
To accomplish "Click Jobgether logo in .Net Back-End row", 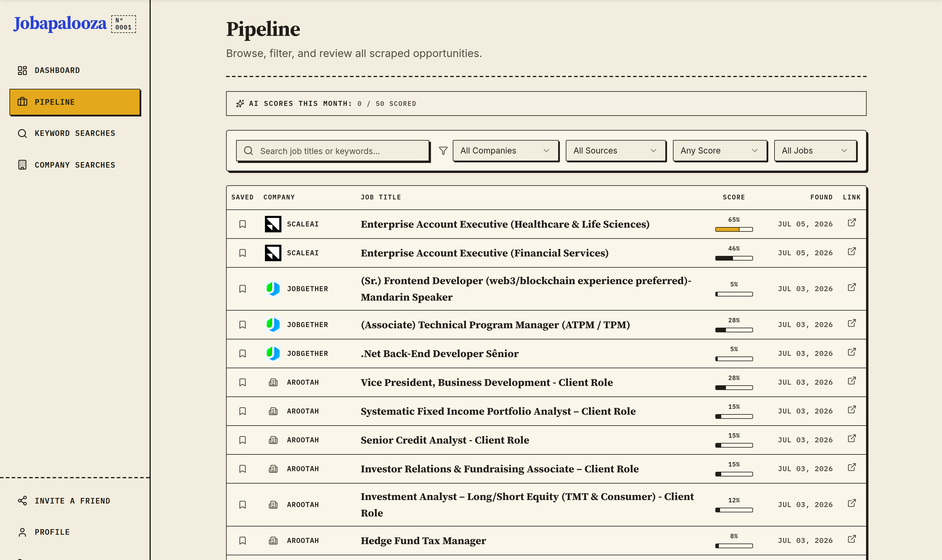I will [x=273, y=354].
